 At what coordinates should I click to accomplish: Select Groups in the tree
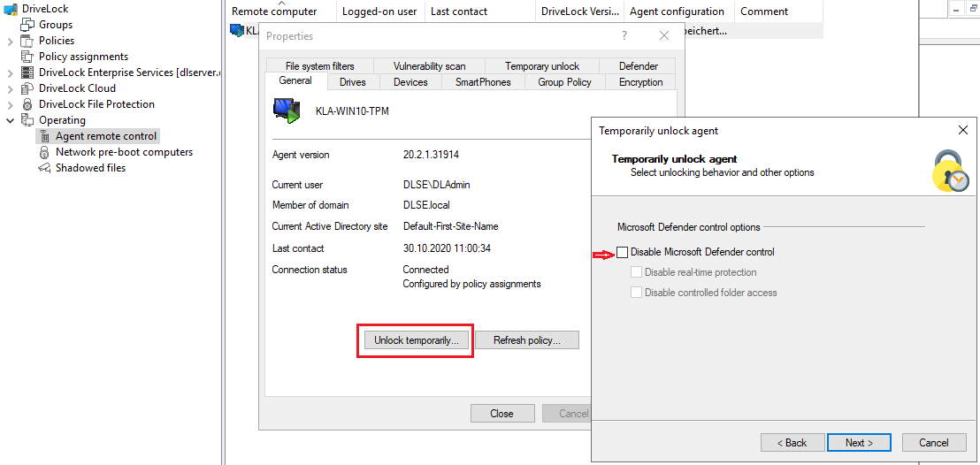tap(56, 25)
